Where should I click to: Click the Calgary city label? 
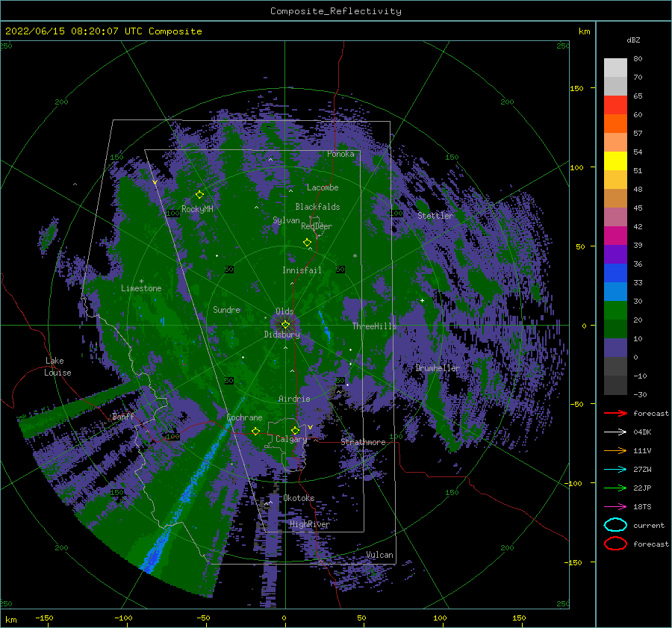pos(291,439)
